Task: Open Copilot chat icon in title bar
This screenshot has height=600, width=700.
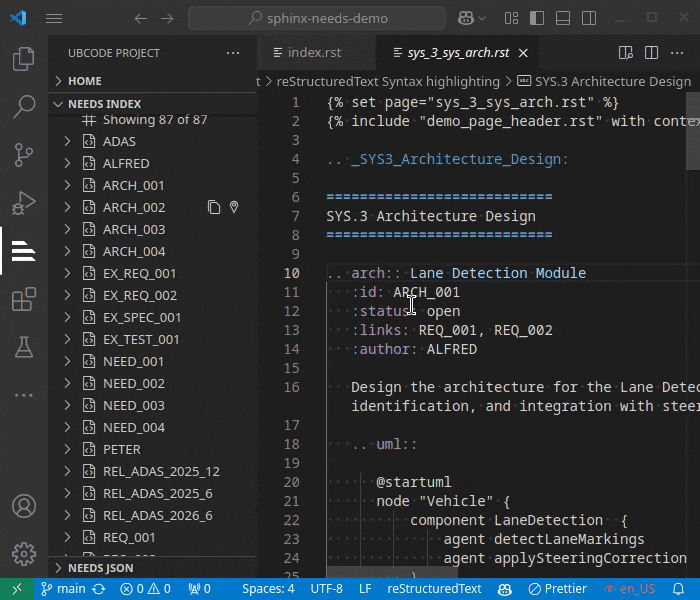Action: click(x=466, y=18)
